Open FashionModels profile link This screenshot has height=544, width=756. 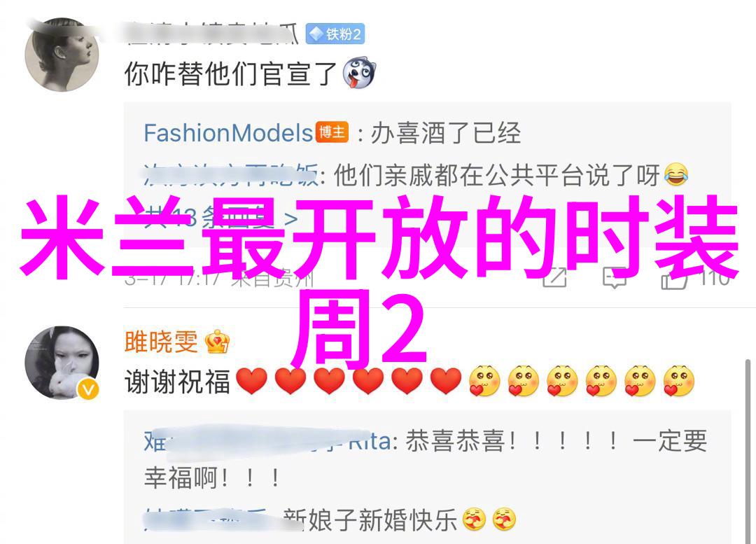[228, 132]
